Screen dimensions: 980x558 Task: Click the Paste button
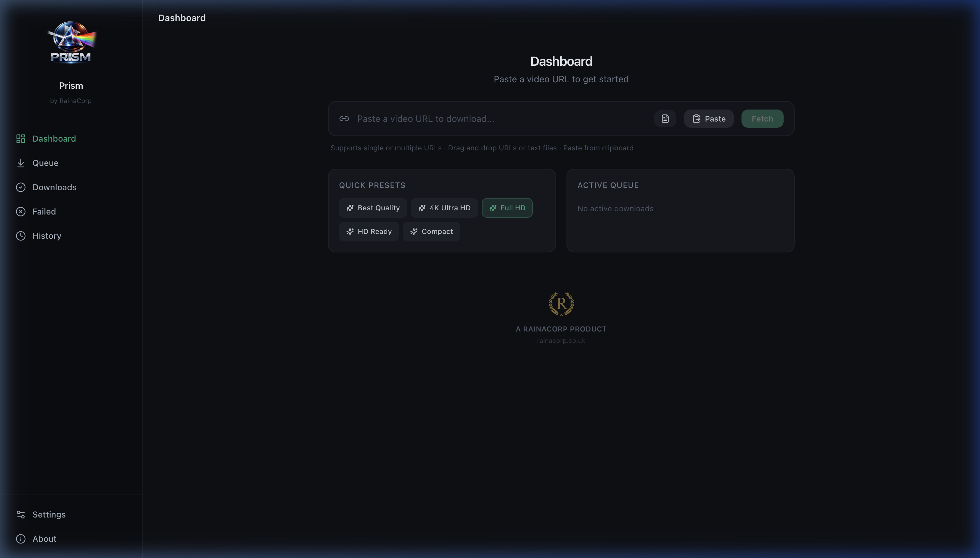click(708, 118)
